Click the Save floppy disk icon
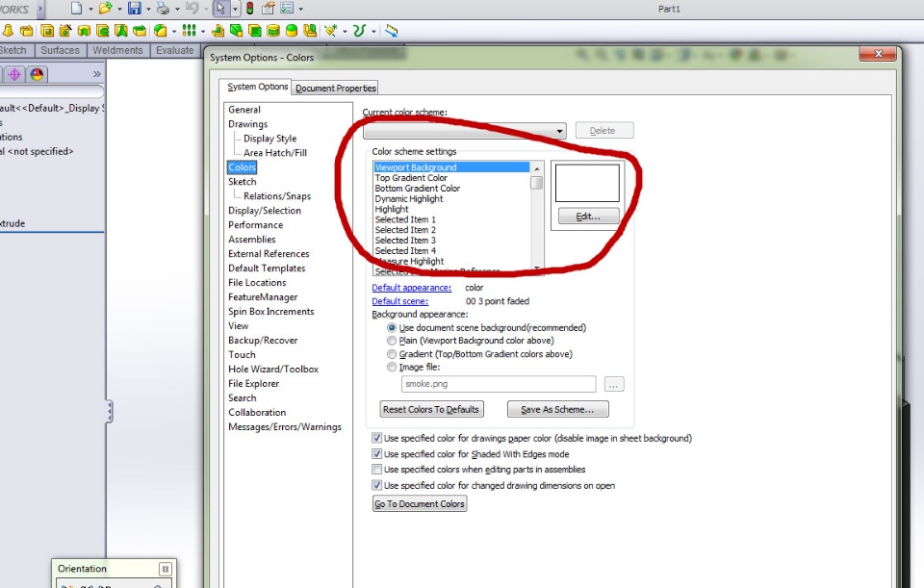Screen dimensions: 924x588 (x=135, y=9)
